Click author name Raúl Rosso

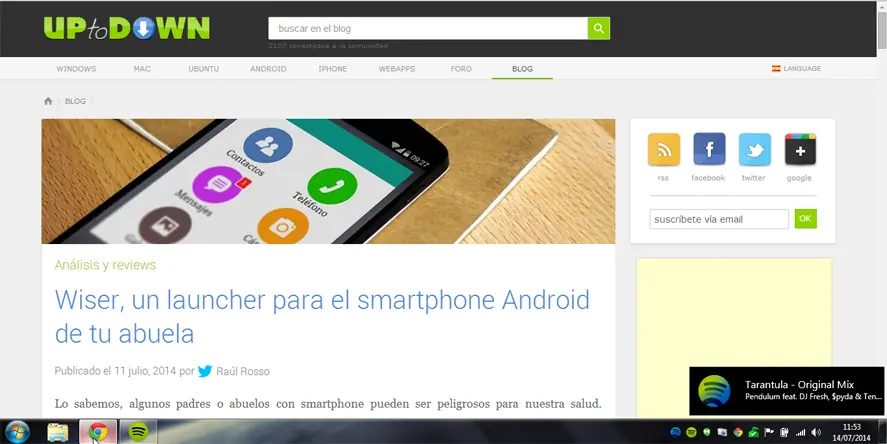click(243, 372)
